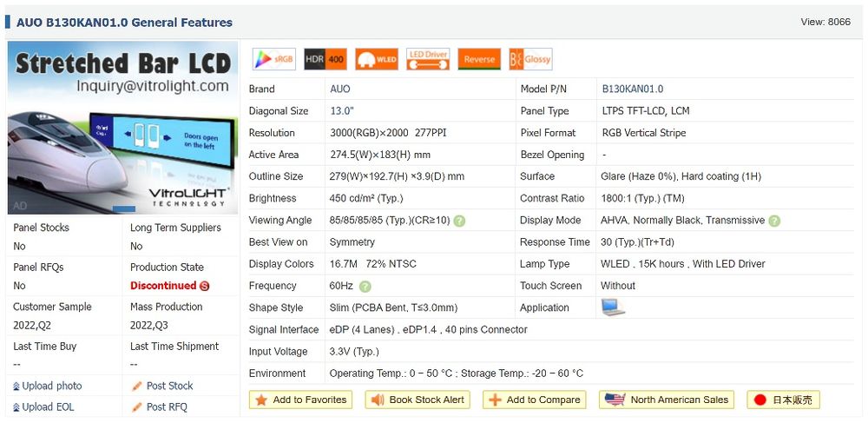This screenshot has height=423, width=868.
Task: Select the 85/85/85/85 viewing angle value
Action: [390, 221]
